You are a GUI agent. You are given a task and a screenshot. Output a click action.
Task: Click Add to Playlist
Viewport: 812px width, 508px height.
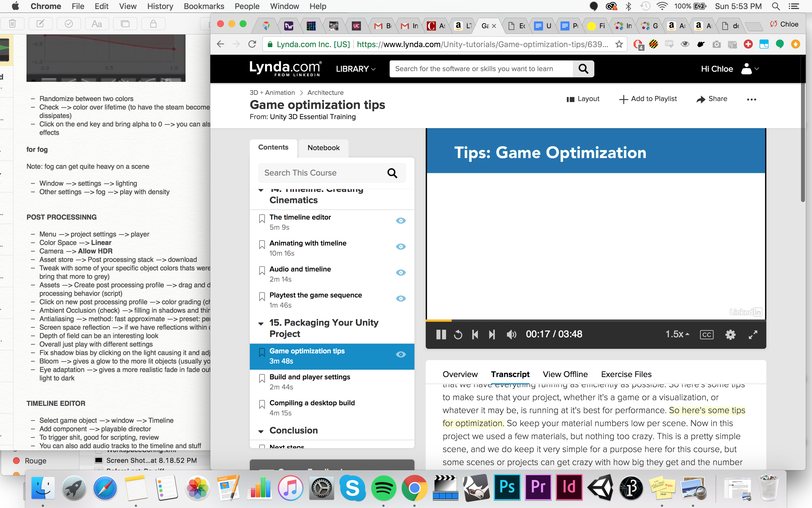pos(648,99)
